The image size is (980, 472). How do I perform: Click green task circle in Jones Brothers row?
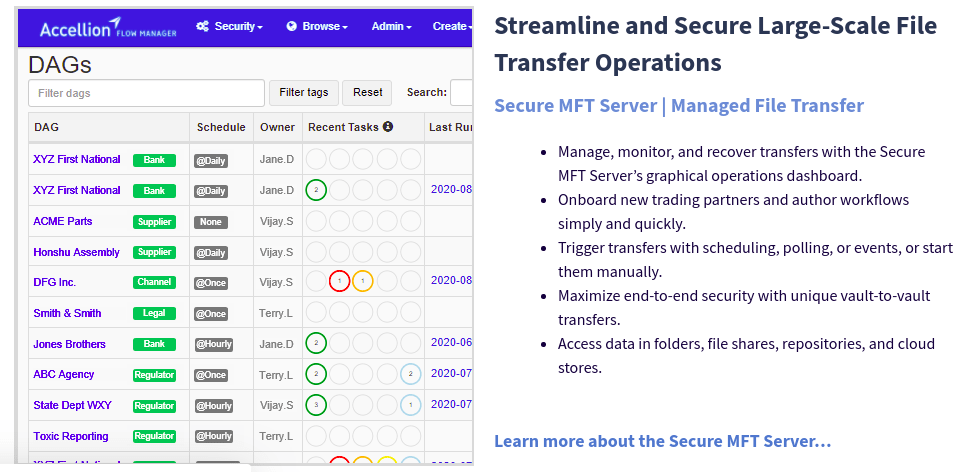(x=316, y=344)
